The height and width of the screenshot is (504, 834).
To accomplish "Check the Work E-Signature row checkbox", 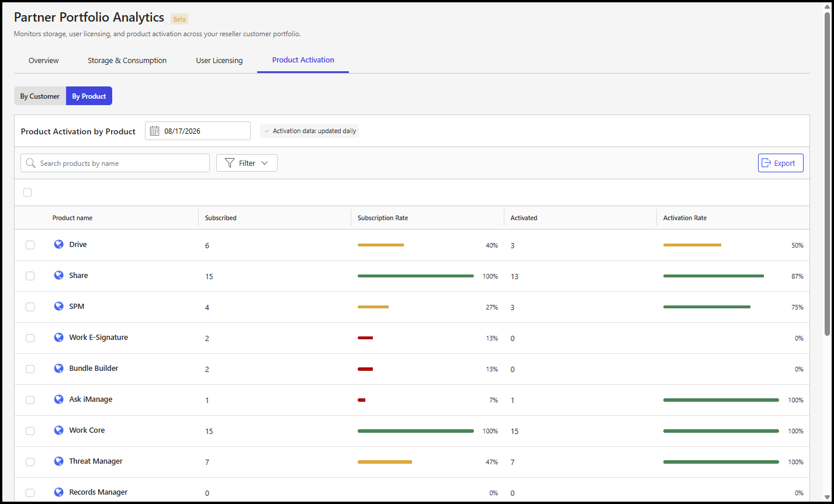I will click(30, 338).
